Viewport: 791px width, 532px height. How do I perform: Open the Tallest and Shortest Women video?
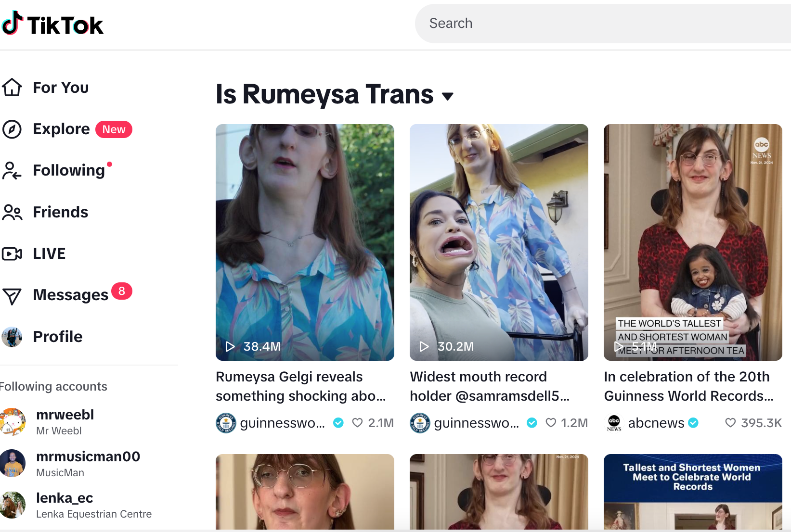(692, 492)
